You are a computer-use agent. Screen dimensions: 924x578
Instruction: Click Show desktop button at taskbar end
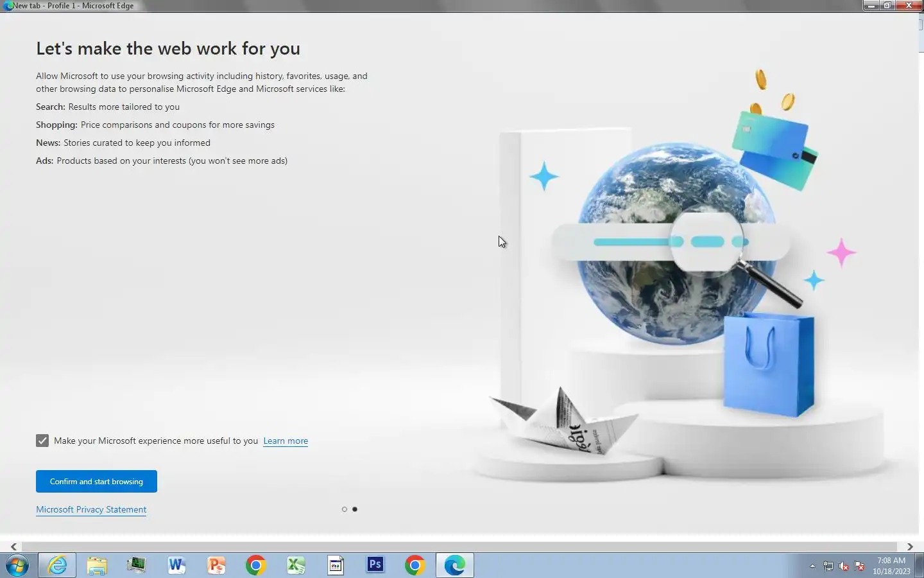point(920,566)
